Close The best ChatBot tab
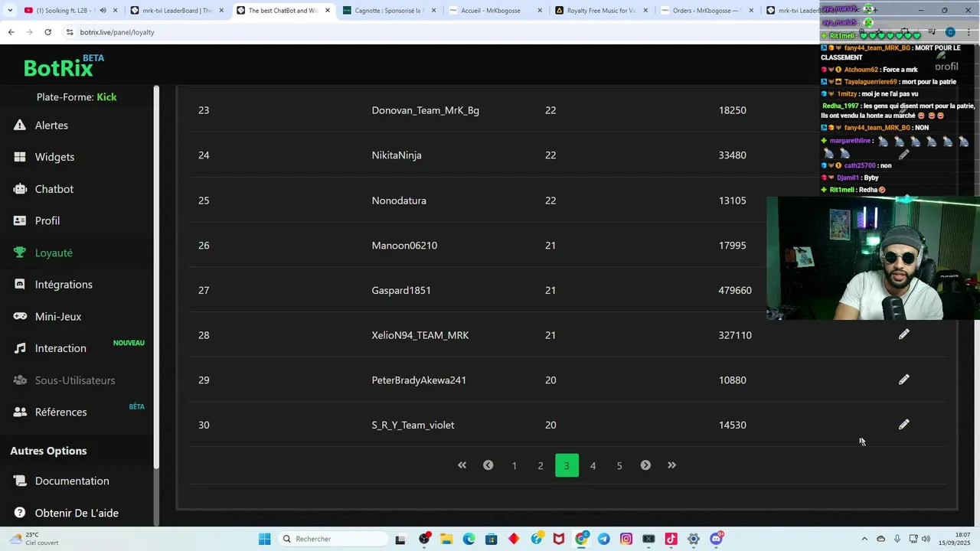The image size is (980, 551). point(328,11)
